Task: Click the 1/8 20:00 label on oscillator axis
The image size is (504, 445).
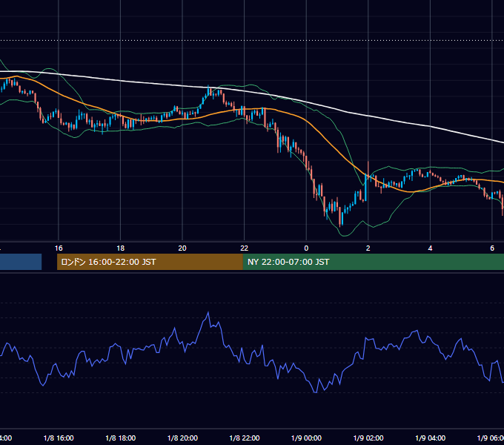Action: (x=182, y=438)
